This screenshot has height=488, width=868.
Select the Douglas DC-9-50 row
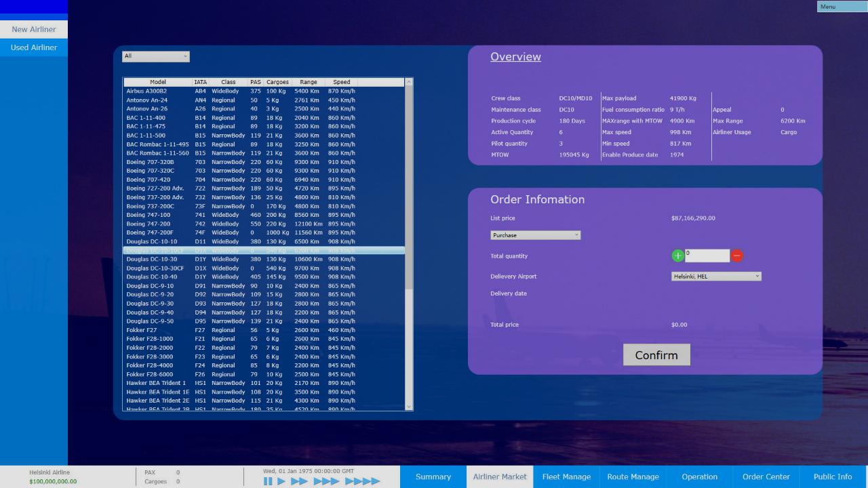(264, 321)
